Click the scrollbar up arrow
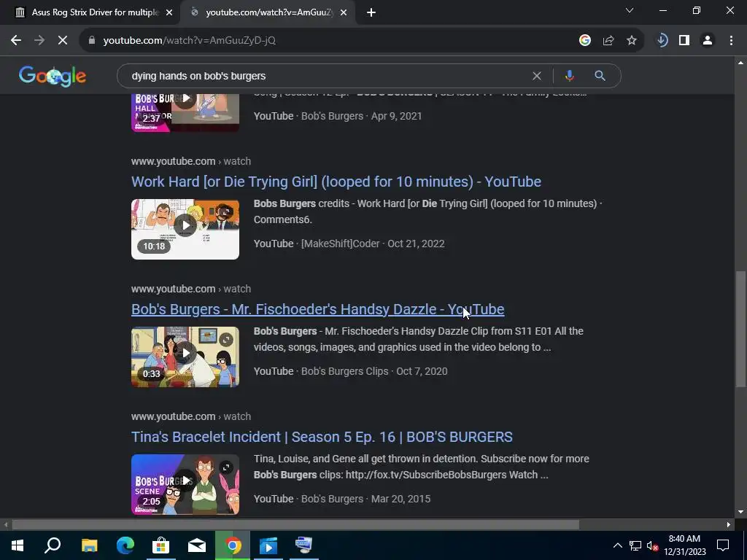This screenshot has height=560, width=747. (x=741, y=63)
